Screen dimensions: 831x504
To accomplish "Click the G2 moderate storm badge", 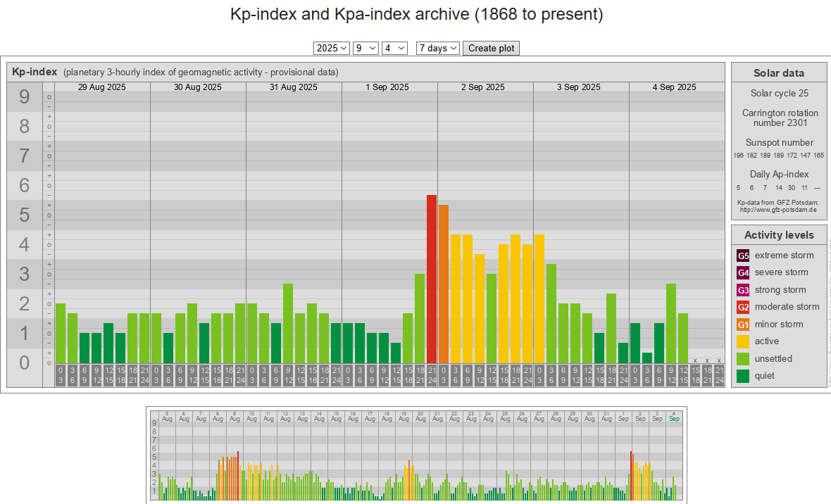I will (743, 307).
